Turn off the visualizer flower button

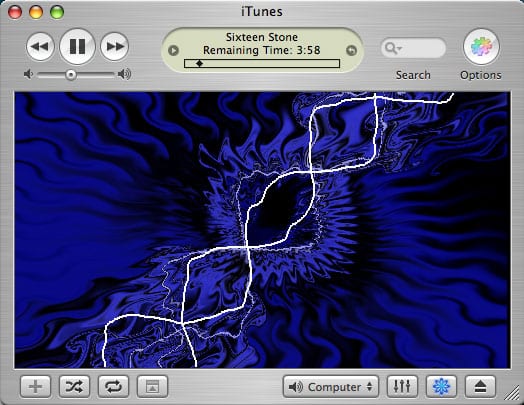tap(441, 387)
